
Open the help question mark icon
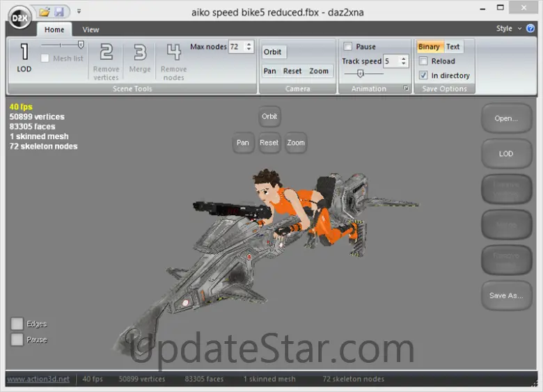530,29
